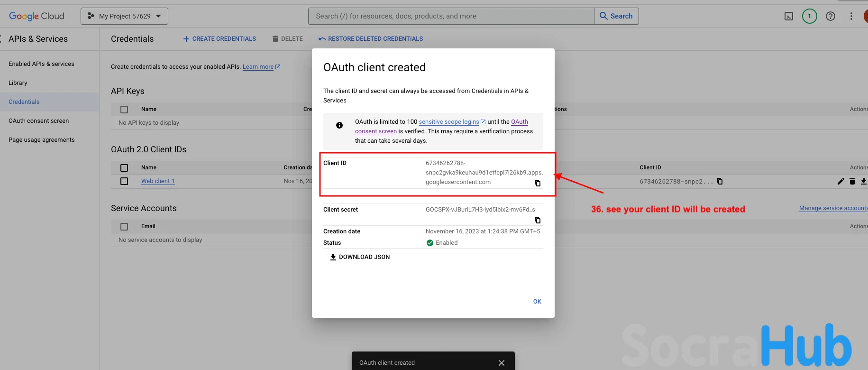
Task: Focus the resources search field
Action: pyautogui.click(x=450, y=16)
